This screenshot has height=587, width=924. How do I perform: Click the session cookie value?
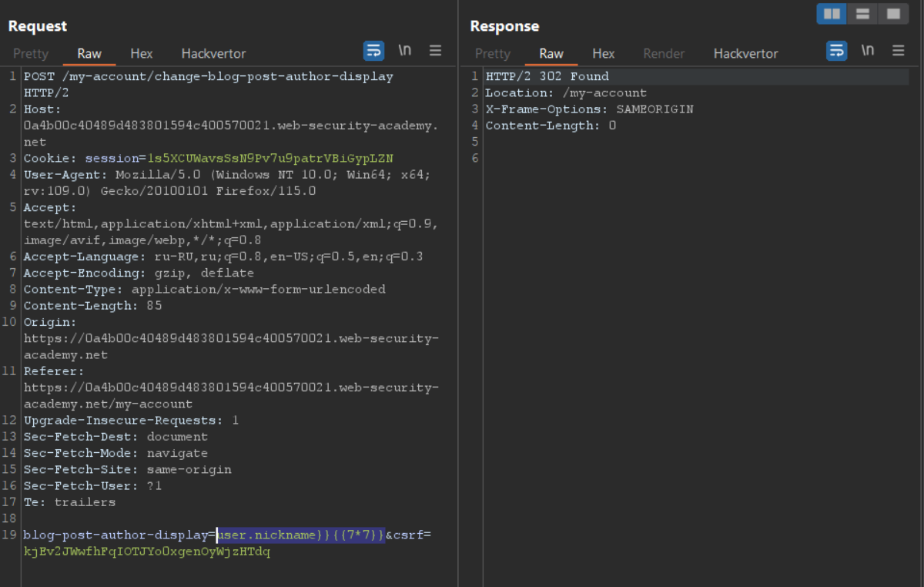[x=270, y=159]
